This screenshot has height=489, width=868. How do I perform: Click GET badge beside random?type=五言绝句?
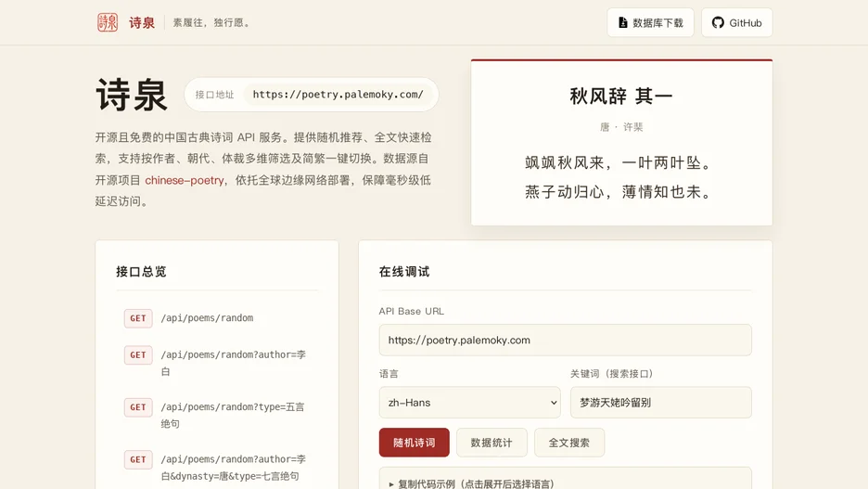(138, 407)
